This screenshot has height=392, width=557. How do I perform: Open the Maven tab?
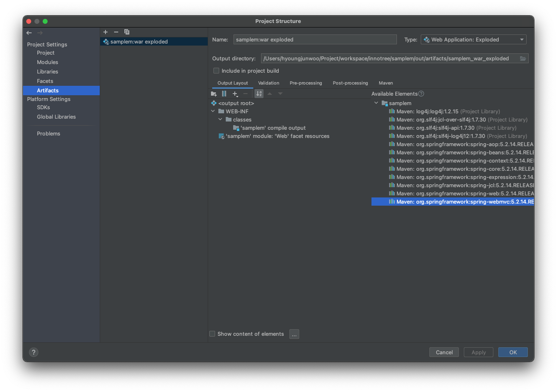(x=386, y=83)
